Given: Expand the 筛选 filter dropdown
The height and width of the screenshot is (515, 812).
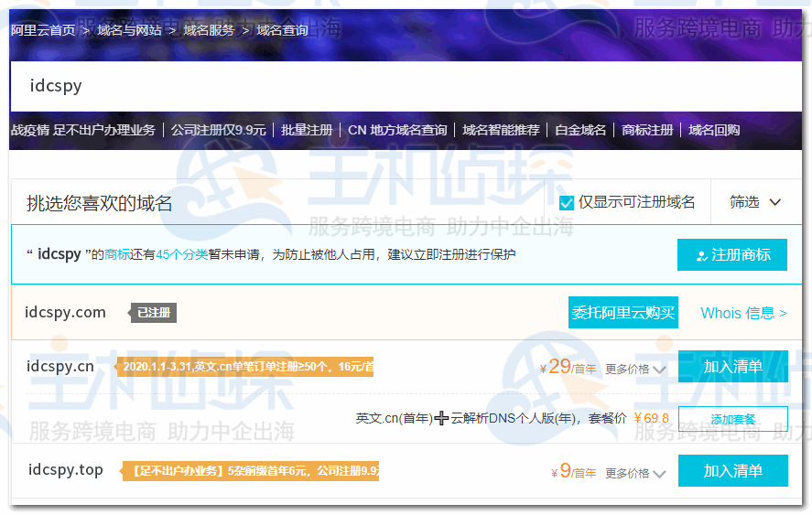Looking at the screenshot, I should [755, 202].
